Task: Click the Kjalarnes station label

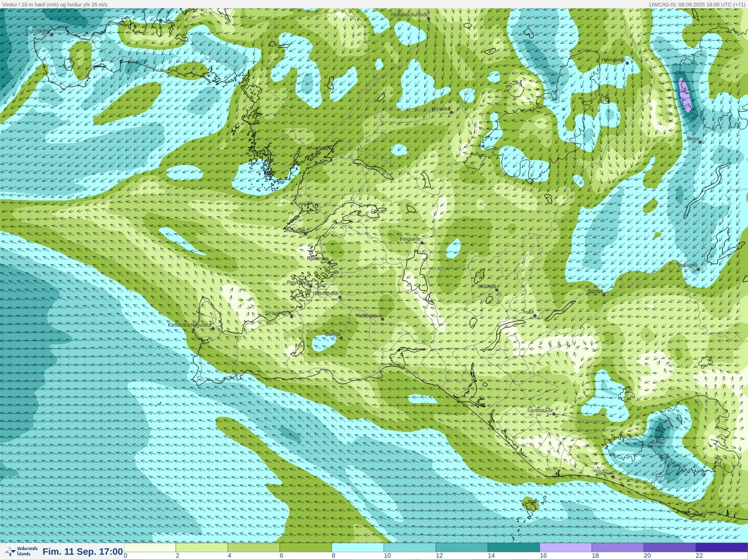Action: (x=318, y=258)
